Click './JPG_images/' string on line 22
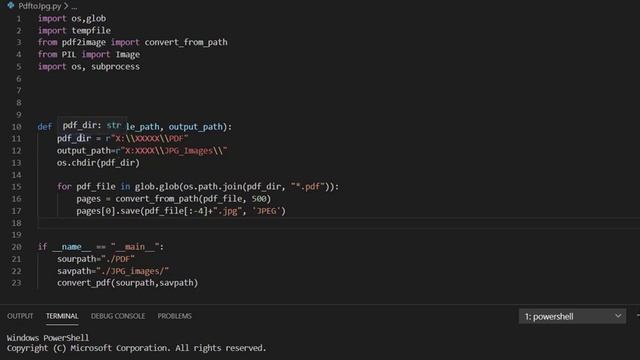This screenshot has height=360, width=640. (132, 271)
